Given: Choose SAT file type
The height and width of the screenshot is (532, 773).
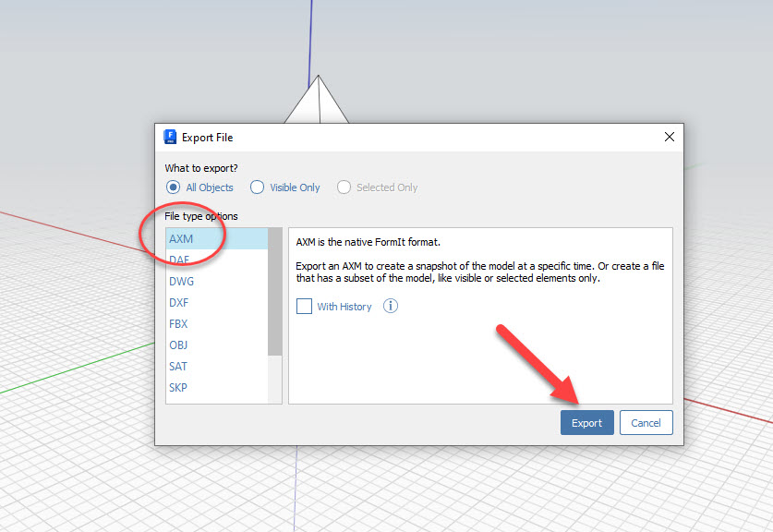Looking at the screenshot, I should click(x=217, y=366).
